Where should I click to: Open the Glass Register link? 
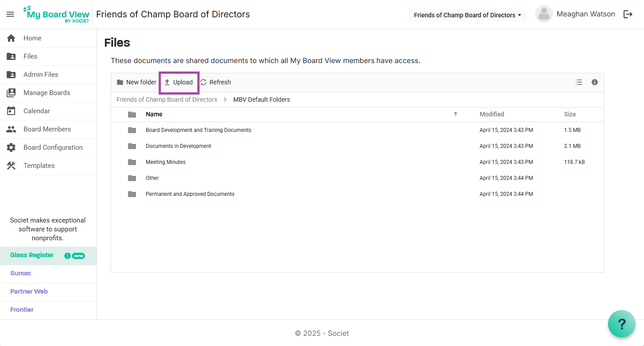pyautogui.click(x=32, y=255)
